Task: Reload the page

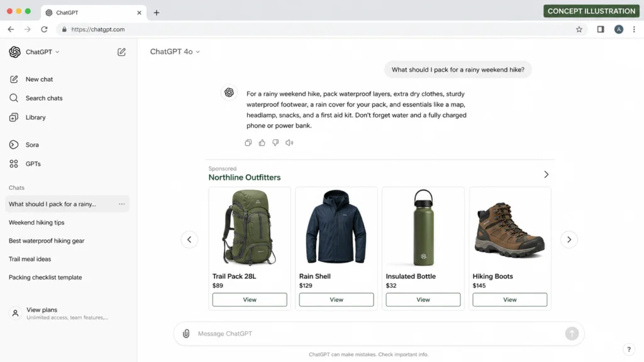Action: pos(45,29)
